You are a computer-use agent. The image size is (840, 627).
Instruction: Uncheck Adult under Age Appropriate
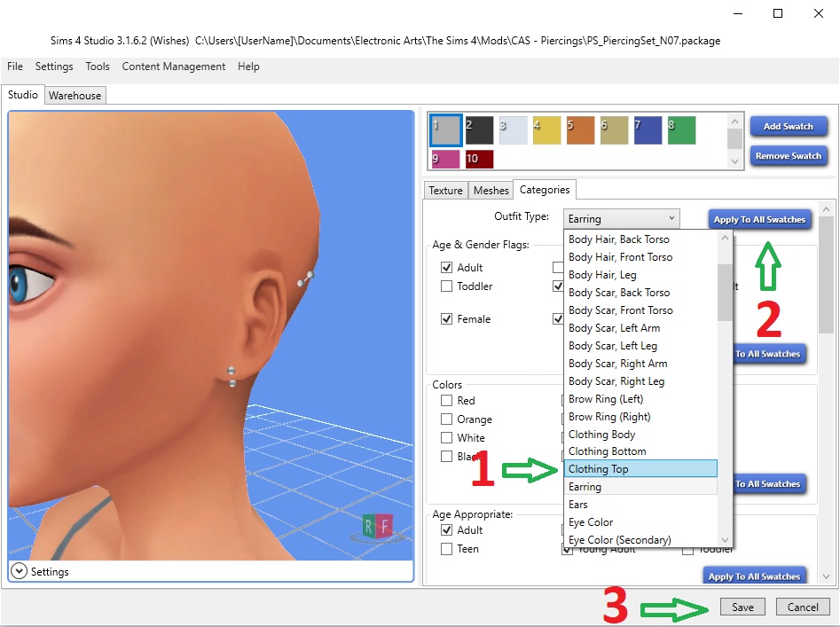pos(446,530)
